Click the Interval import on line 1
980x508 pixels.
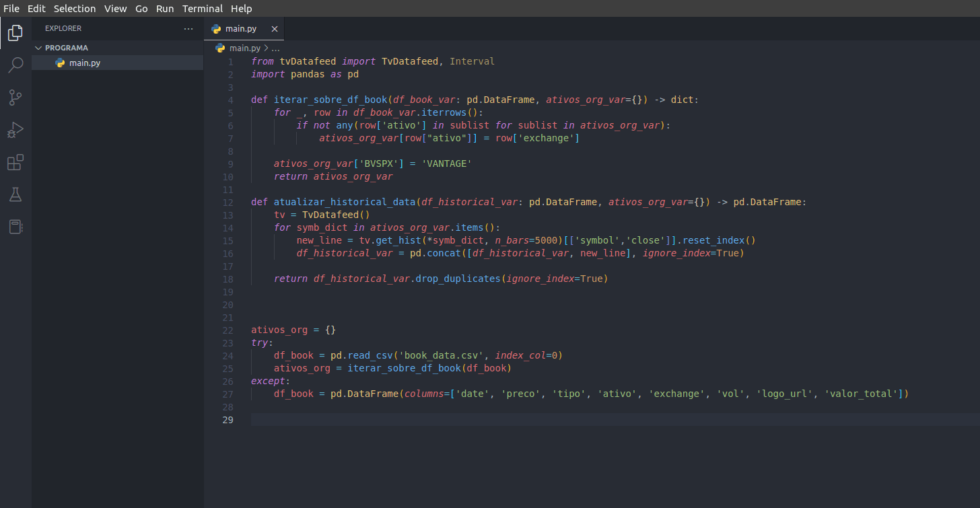click(472, 61)
